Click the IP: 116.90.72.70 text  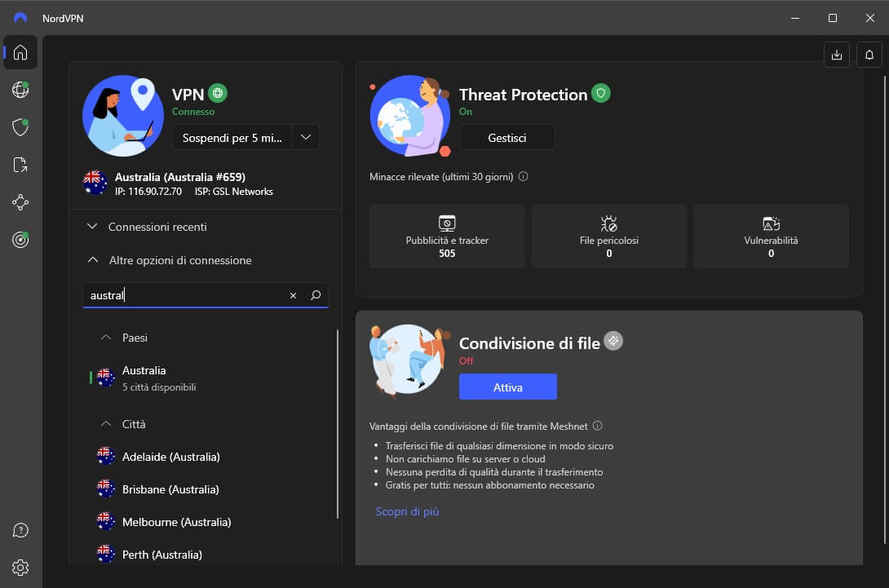point(148,192)
